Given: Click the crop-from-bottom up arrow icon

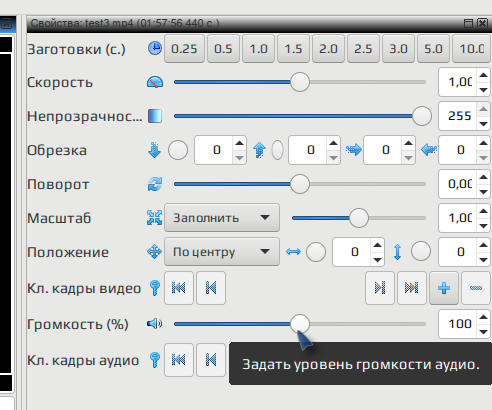Looking at the screenshot, I should (259, 150).
